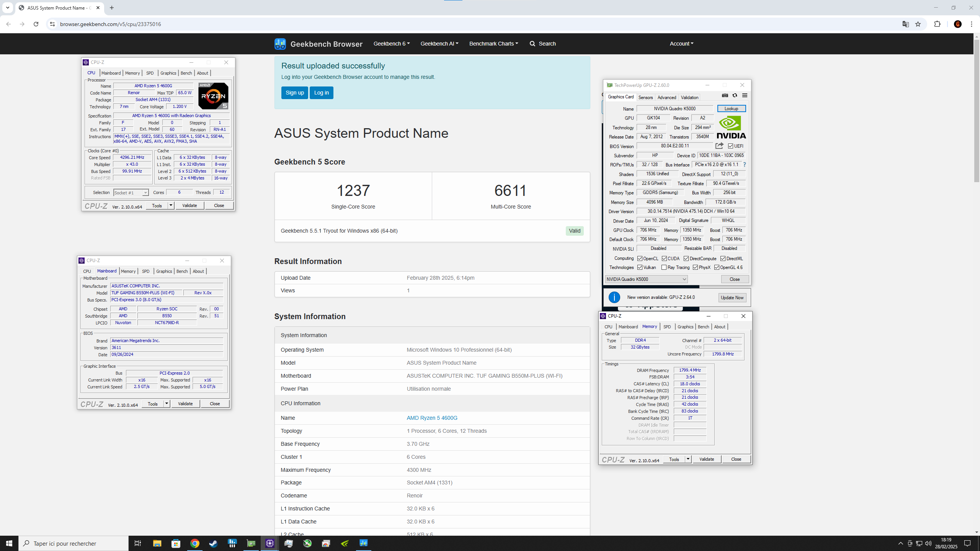Open Steam from the taskbar
The width and height of the screenshot is (980, 551).
pyautogui.click(x=213, y=543)
